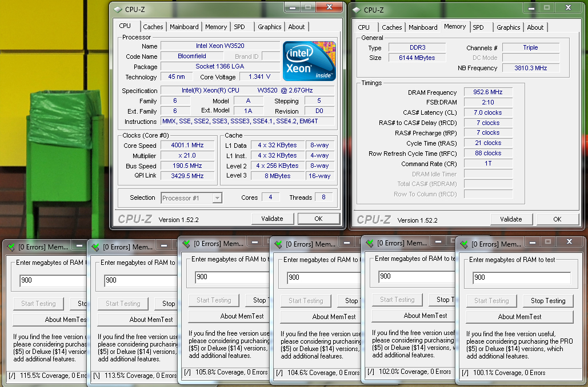Click the Row Refresh Cycle Time value 88 clocks
The image size is (588, 387).
pyautogui.click(x=488, y=153)
